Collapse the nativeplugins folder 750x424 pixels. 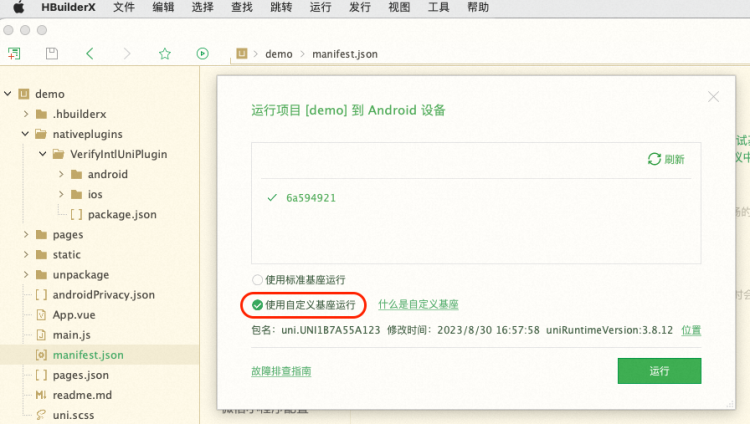[x=25, y=134]
